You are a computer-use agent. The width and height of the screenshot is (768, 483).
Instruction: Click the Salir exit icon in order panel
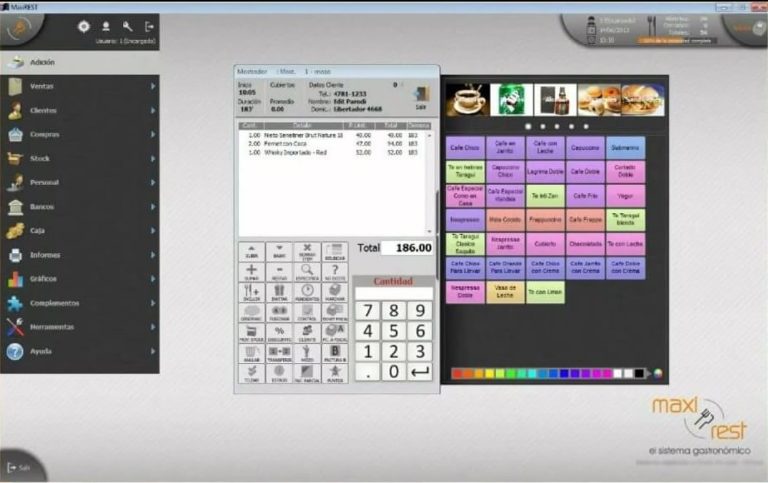(420, 96)
